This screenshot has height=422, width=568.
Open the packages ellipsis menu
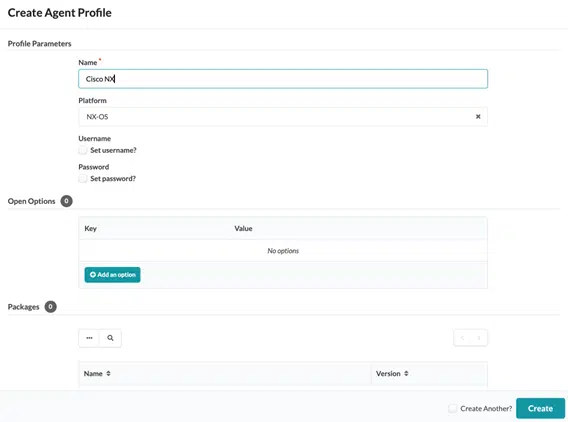coord(89,338)
